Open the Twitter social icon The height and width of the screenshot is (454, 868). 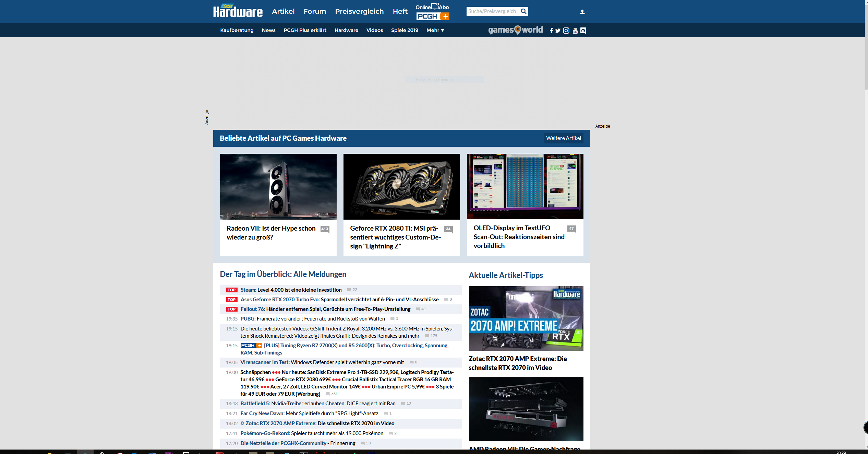coord(558,31)
